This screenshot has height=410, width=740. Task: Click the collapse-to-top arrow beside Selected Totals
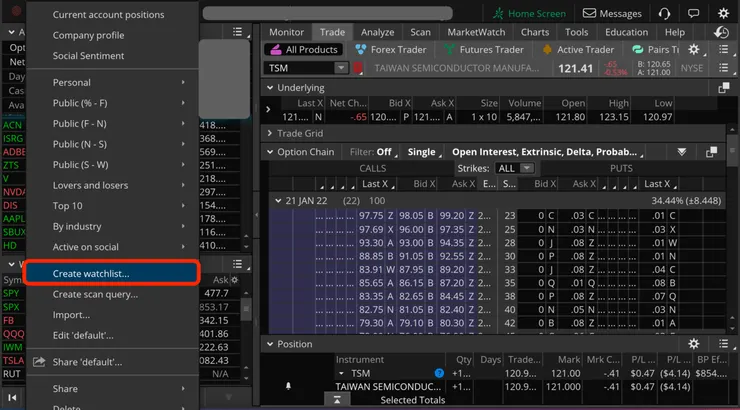tap(337, 400)
